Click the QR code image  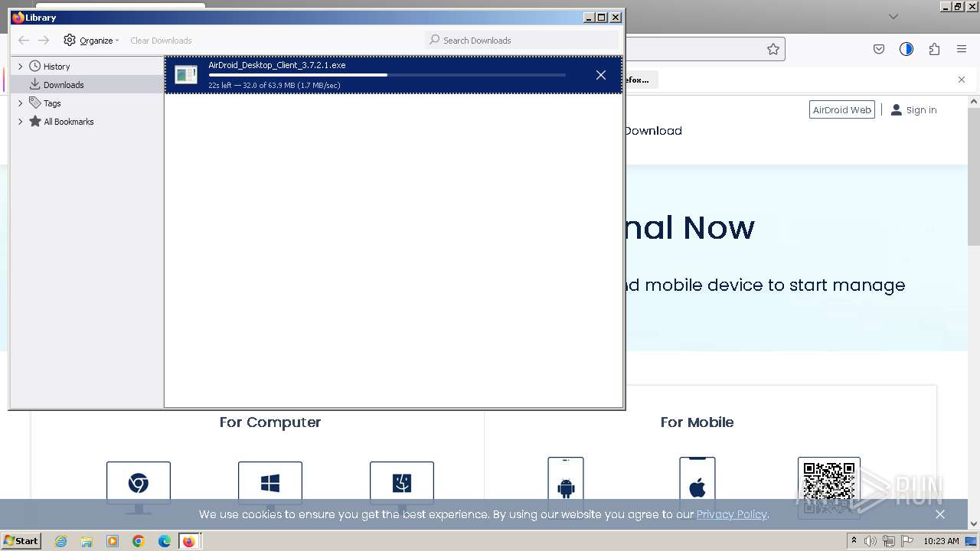pyautogui.click(x=829, y=487)
